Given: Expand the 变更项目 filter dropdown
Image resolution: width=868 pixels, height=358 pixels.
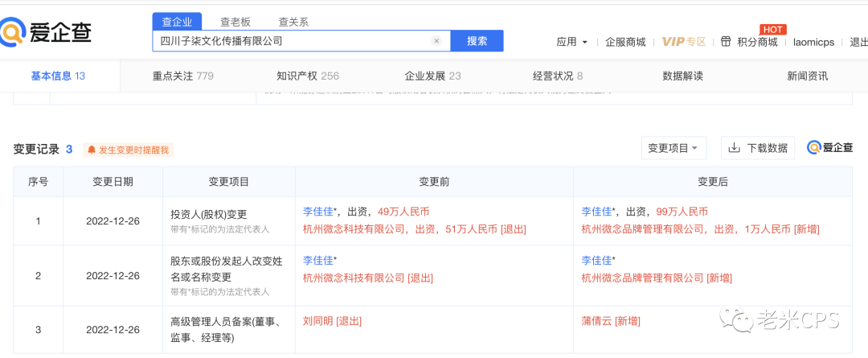Looking at the screenshot, I should click(674, 148).
